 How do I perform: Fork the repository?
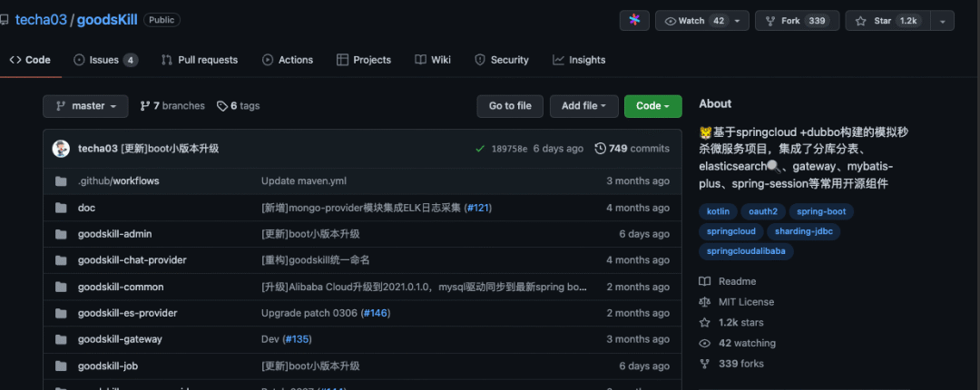click(x=797, y=21)
